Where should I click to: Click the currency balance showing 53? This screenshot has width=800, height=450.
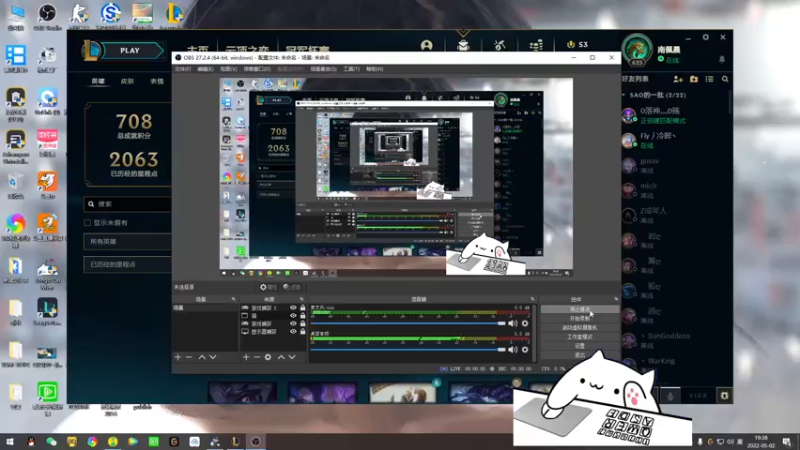coord(577,45)
